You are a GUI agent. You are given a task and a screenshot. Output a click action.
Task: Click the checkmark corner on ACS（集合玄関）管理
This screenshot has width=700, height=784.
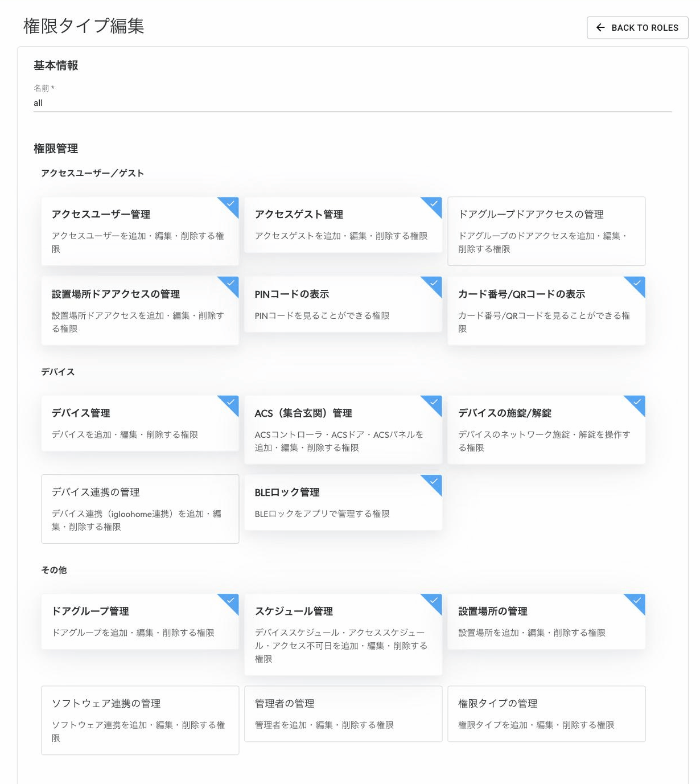pyautogui.click(x=434, y=403)
